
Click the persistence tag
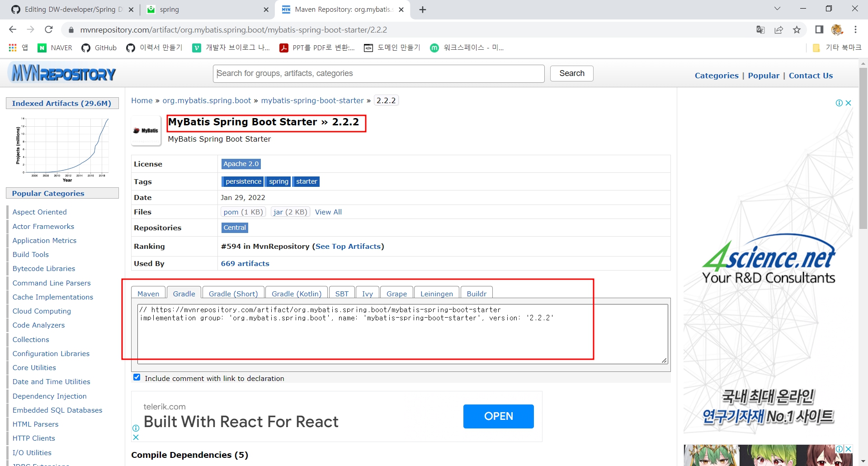tap(243, 181)
